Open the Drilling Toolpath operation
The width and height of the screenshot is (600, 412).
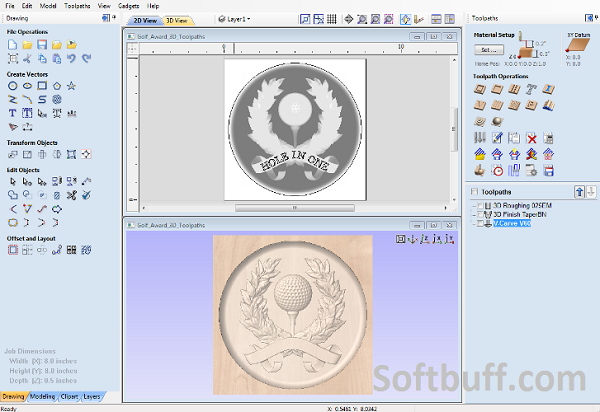514,89
